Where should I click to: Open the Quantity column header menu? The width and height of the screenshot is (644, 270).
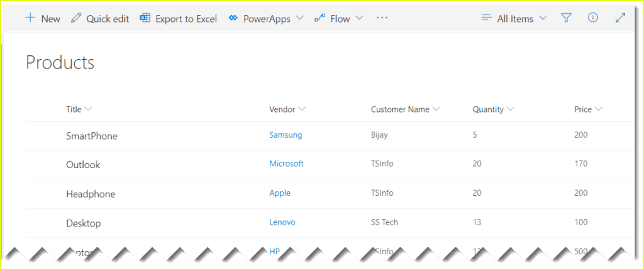tap(493, 110)
